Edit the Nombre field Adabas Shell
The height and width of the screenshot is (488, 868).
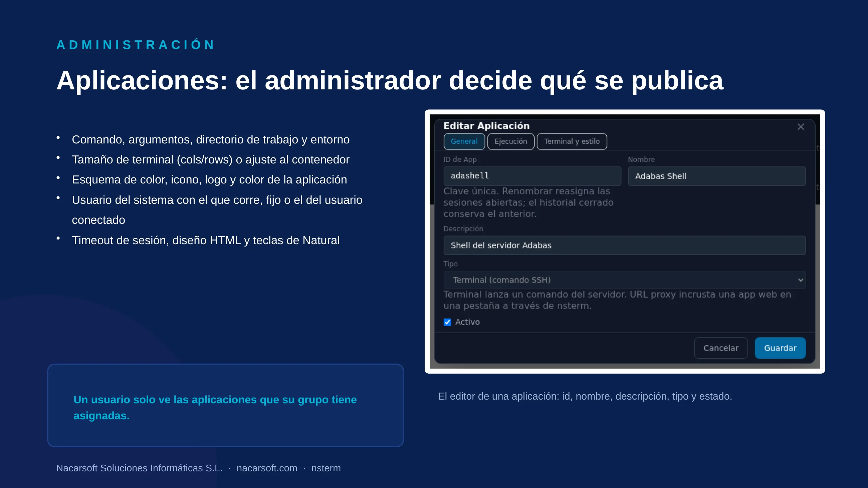click(x=717, y=176)
